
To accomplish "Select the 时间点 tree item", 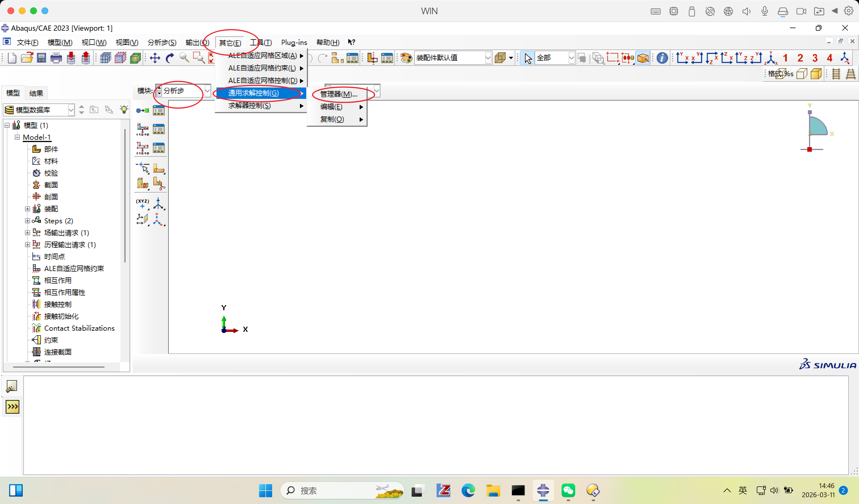I will pyautogui.click(x=55, y=257).
